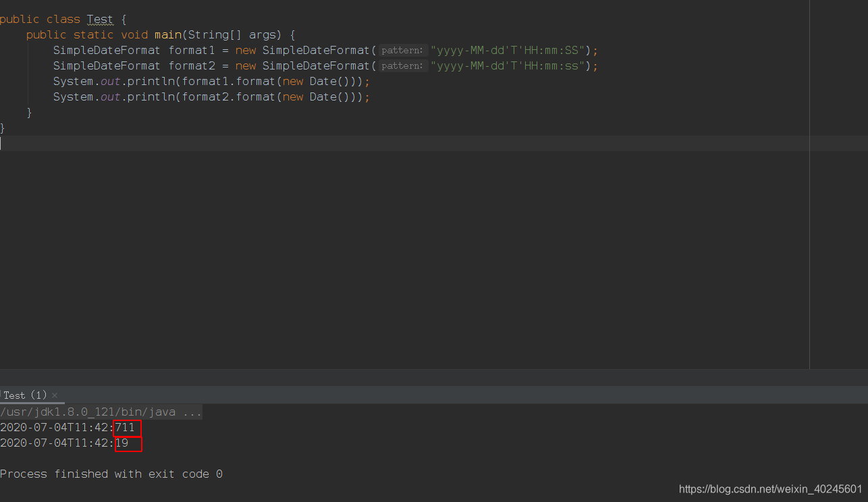Click "println" on the format2 print line

point(151,97)
